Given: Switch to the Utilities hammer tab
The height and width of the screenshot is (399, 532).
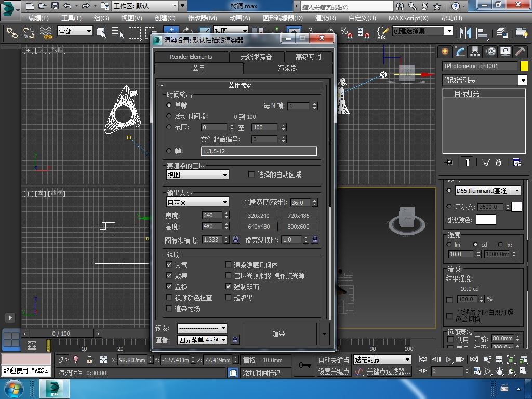Looking at the screenshot, I should 520,51.
